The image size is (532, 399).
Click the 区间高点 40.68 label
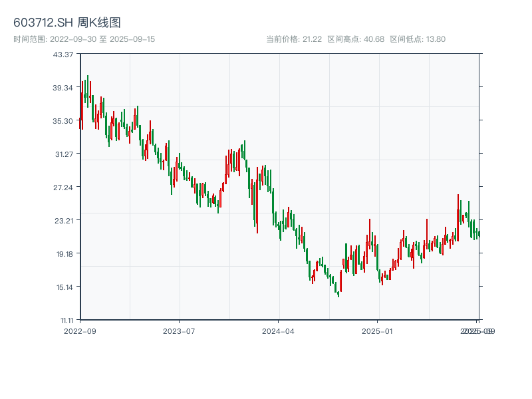coord(356,39)
